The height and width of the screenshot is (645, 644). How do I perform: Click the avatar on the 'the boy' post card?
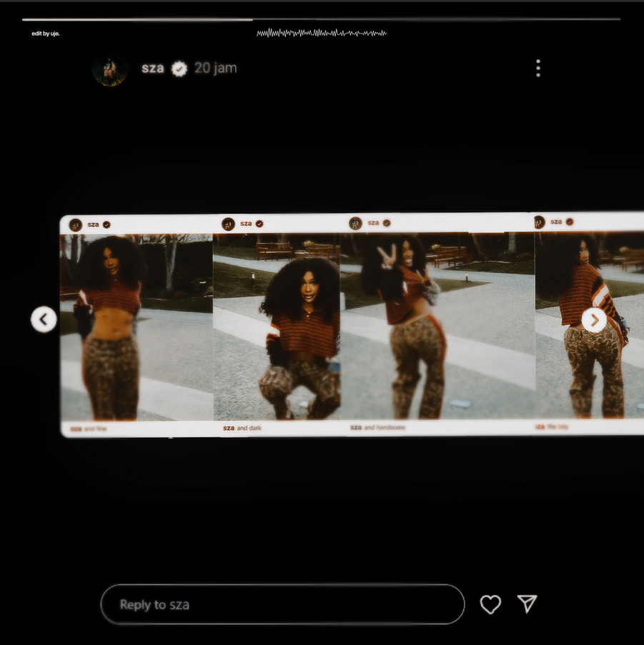tap(539, 222)
